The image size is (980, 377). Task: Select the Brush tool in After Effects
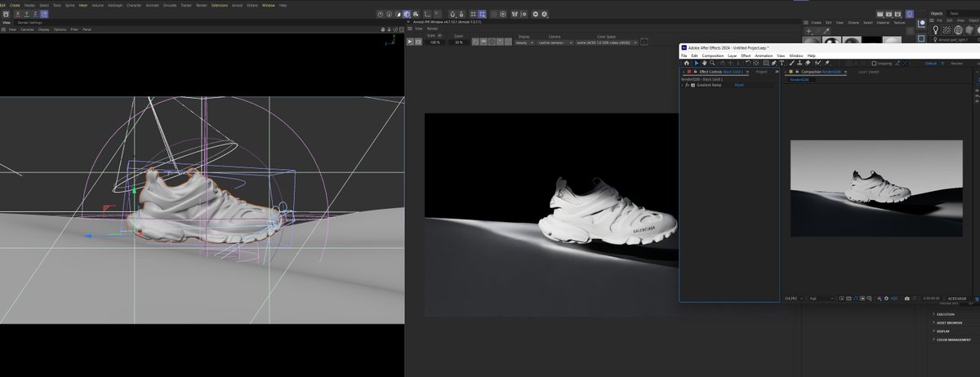[x=791, y=63]
